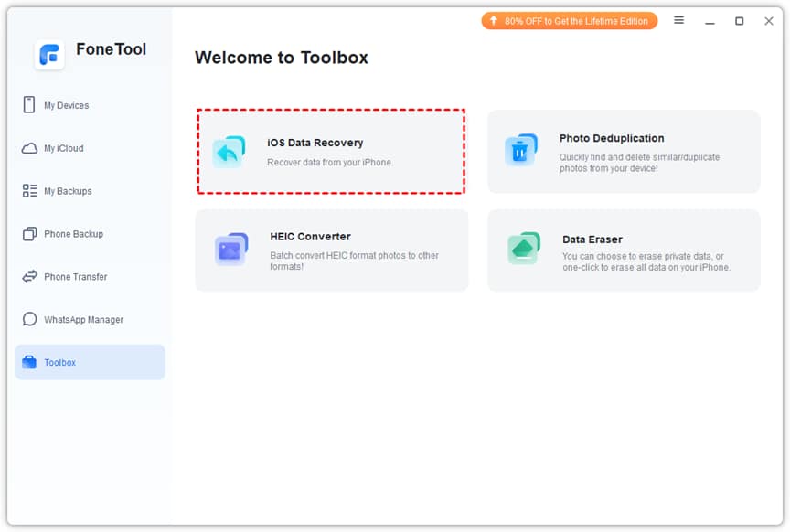Screen dimensions: 790x532
Task: Select iOS Data Recovery title text
Action: [x=315, y=143]
